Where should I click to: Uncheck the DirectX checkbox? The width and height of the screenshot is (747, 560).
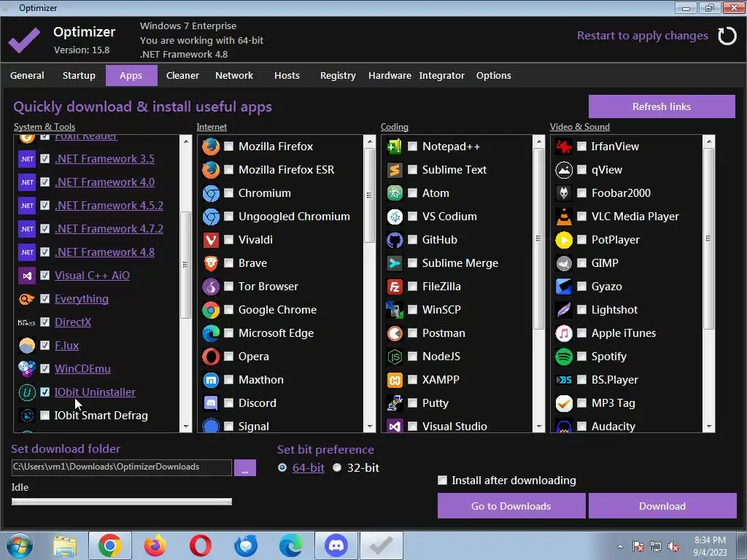click(44, 322)
